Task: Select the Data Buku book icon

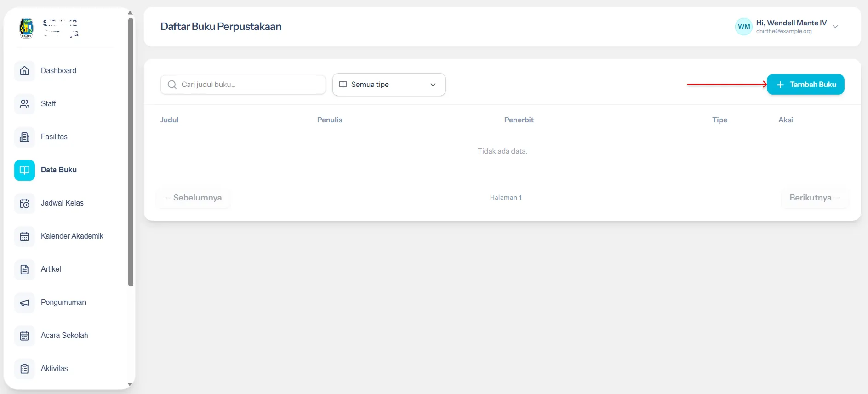Action: [x=24, y=170]
